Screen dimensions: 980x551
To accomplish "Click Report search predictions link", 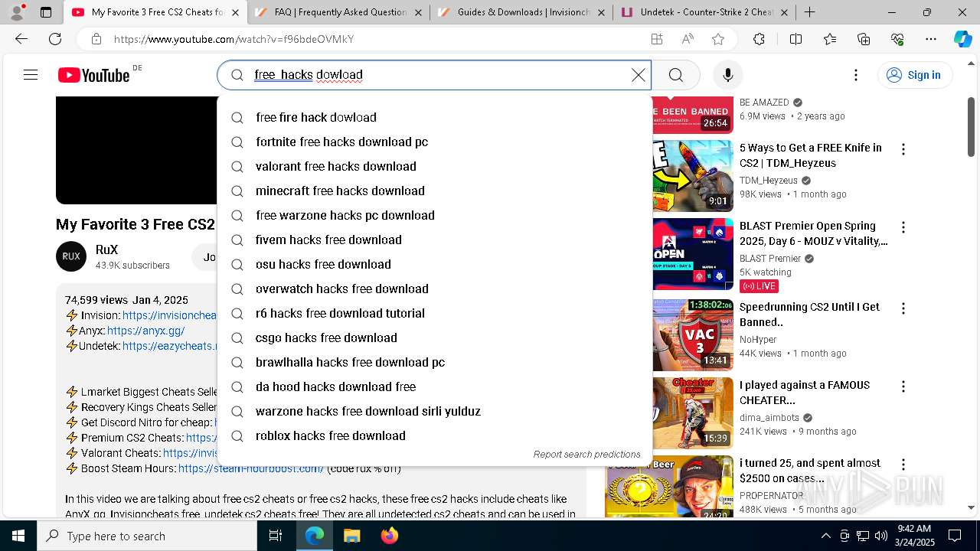I will pos(586,454).
